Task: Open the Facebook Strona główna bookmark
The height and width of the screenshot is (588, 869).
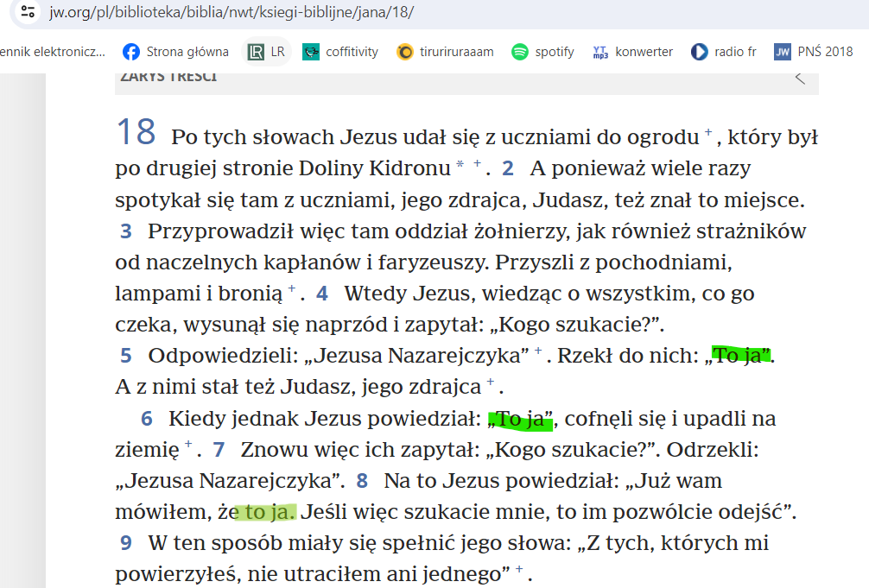Action: click(x=175, y=52)
